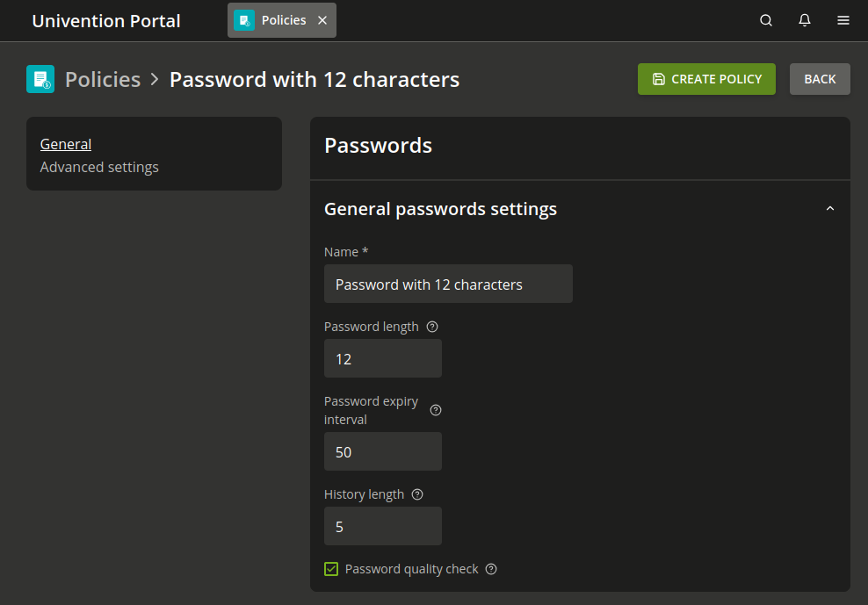The height and width of the screenshot is (605, 868).
Task: Open the General settings page
Action: point(66,144)
